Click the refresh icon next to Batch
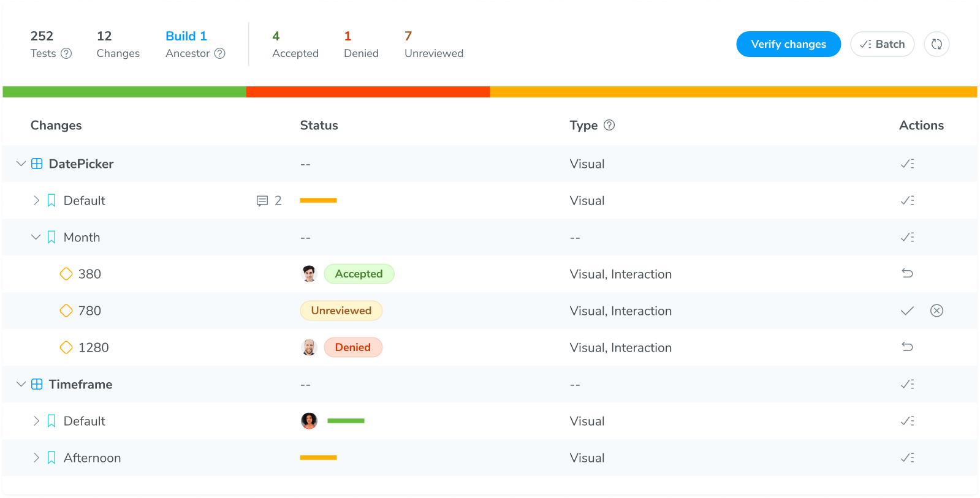 point(936,44)
